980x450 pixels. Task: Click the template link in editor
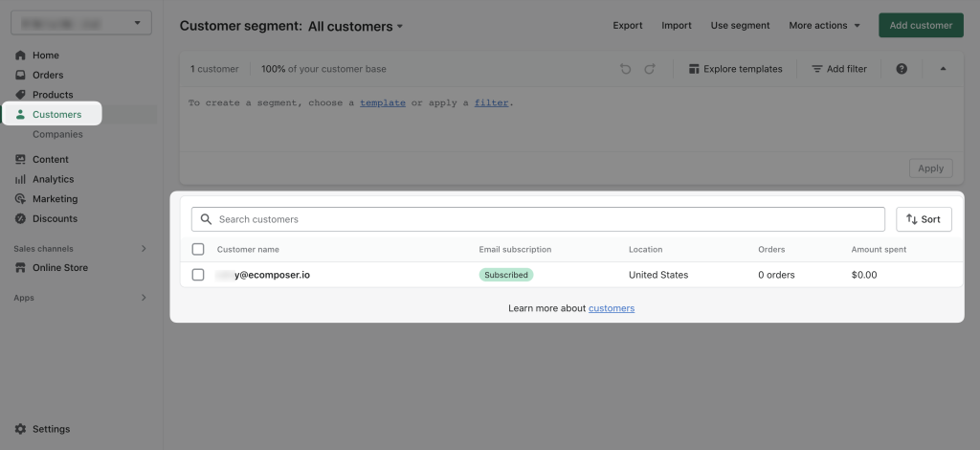click(382, 102)
